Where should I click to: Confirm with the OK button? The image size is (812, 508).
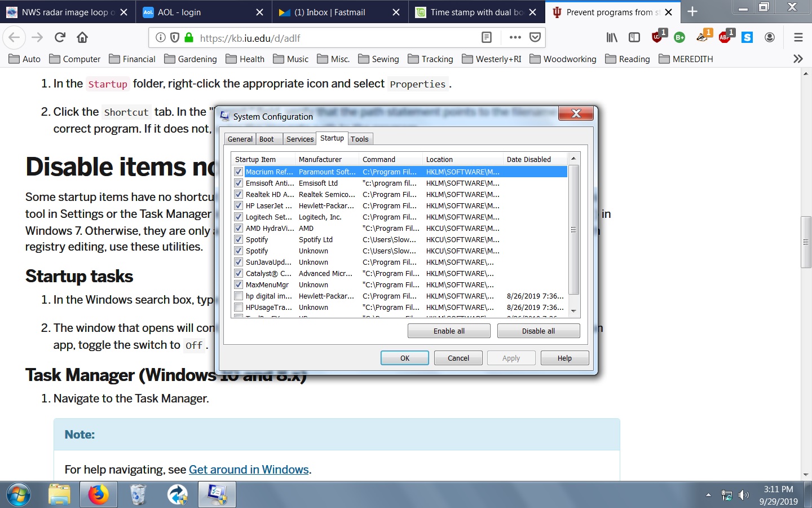coord(405,358)
